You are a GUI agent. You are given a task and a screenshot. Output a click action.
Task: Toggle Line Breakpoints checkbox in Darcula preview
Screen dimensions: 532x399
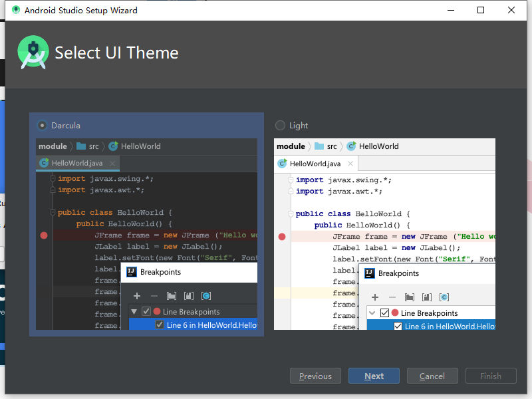[x=146, y=311]
